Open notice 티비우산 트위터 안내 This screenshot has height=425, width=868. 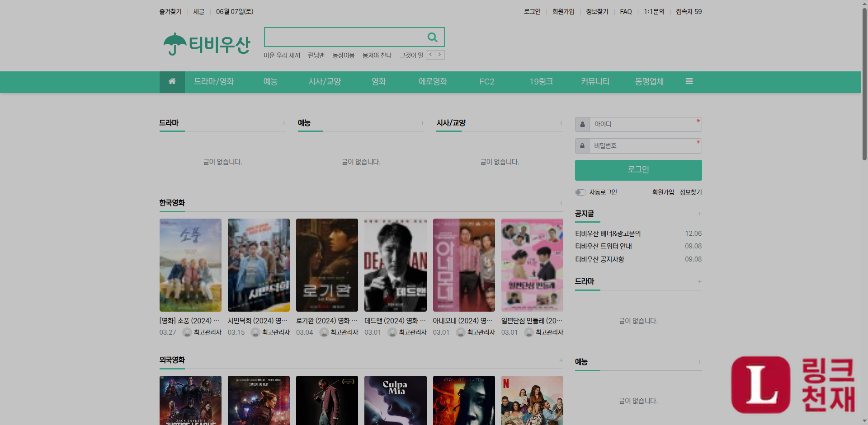coord(603,246)
